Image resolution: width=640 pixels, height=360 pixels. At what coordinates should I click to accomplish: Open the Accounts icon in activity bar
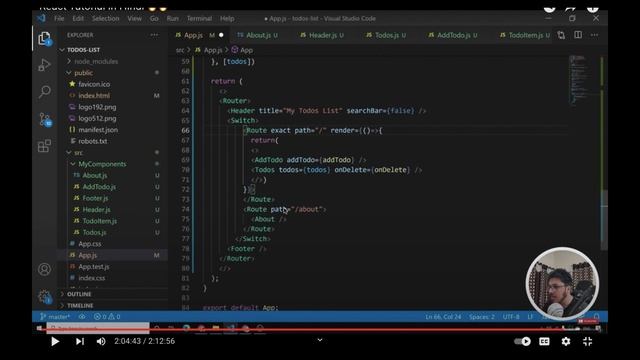[x=44, y=269]
